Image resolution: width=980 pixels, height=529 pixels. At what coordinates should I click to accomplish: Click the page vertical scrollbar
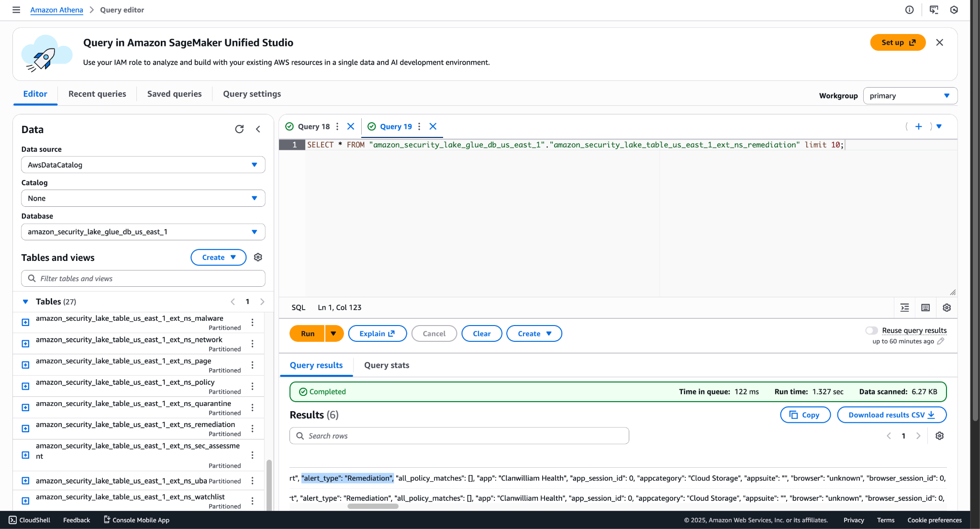(x=975, y=211)
